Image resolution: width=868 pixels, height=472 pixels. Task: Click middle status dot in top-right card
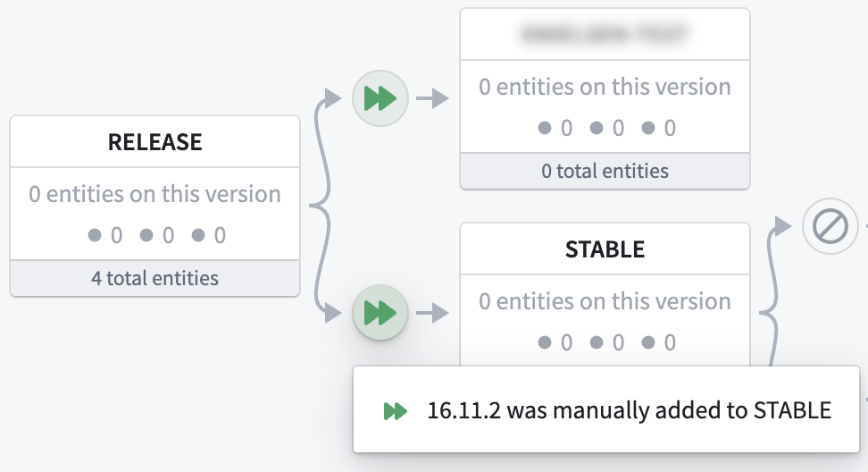pos(597,128)
